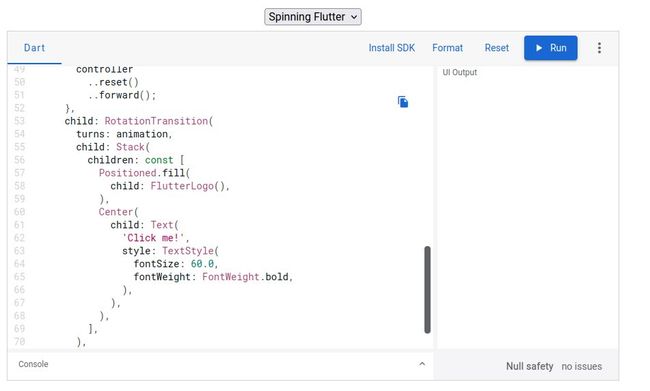This screenshot has height=391, width=650.
Task: Click on line number 53 gutter
Action: coord(19,121)
